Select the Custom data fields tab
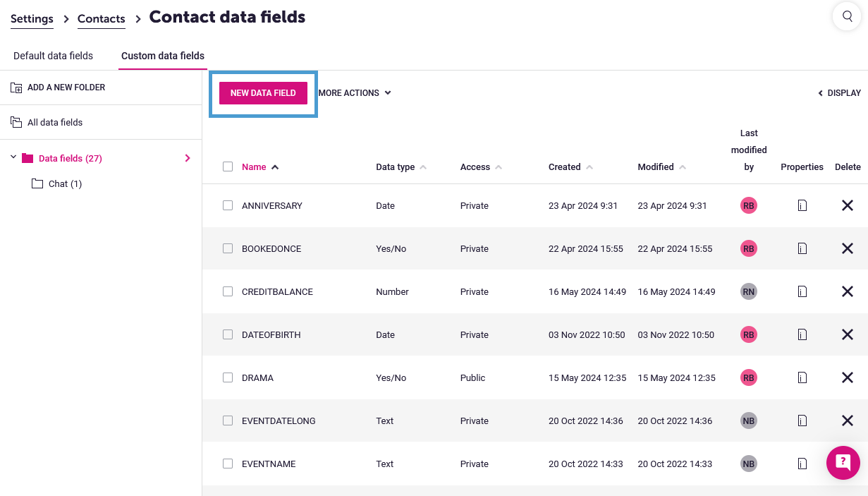This screenshot has width=868, height=496. click(162, 56)
